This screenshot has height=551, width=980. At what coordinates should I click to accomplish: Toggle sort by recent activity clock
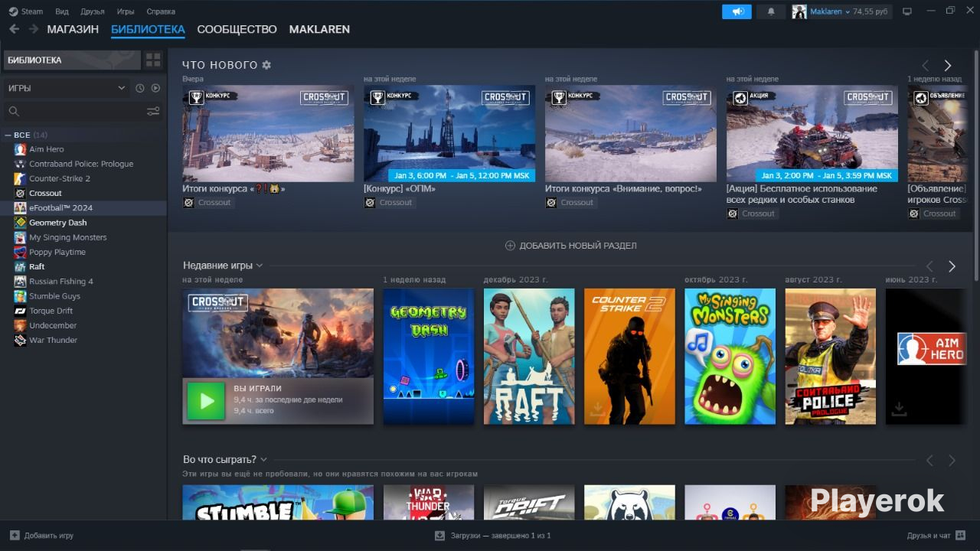tap(140, 88)
